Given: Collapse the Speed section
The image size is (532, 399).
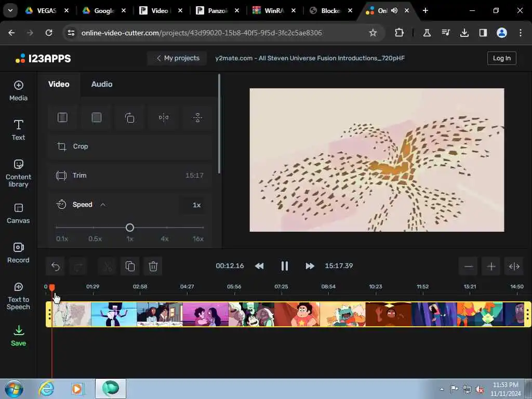Looking at the screenshot, I should point(103,205).
